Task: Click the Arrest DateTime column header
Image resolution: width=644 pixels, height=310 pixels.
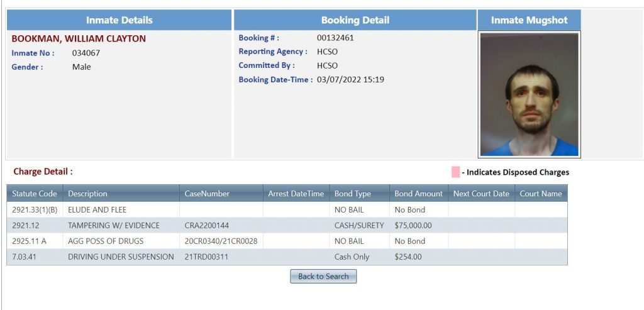Action: pyautogui.click(x=296, y=194)
